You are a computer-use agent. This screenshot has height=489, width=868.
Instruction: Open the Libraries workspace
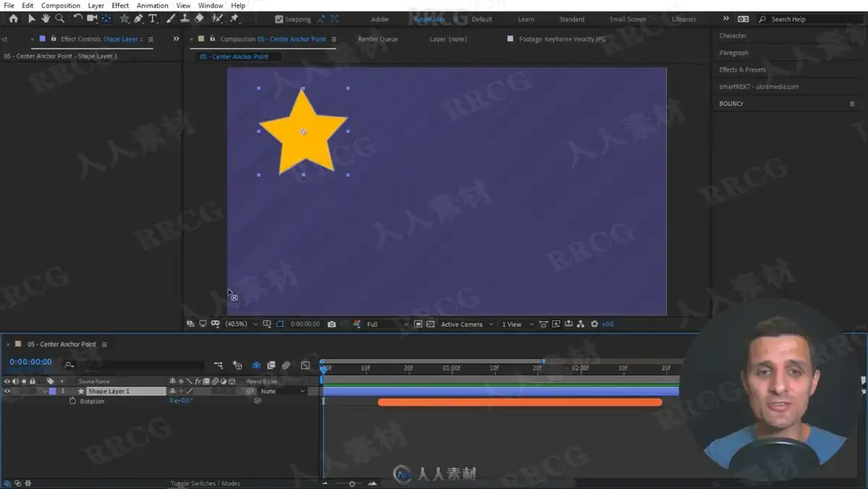click(684, 20)
